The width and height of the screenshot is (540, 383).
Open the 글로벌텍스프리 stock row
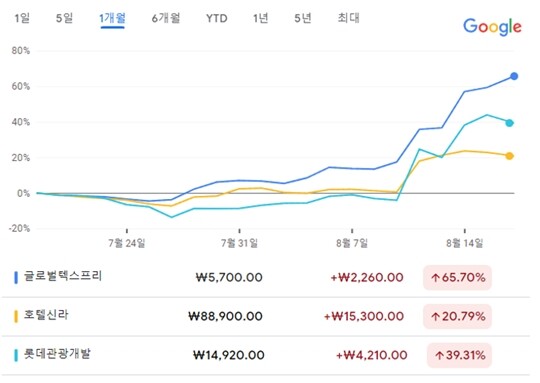pos(266,278)
